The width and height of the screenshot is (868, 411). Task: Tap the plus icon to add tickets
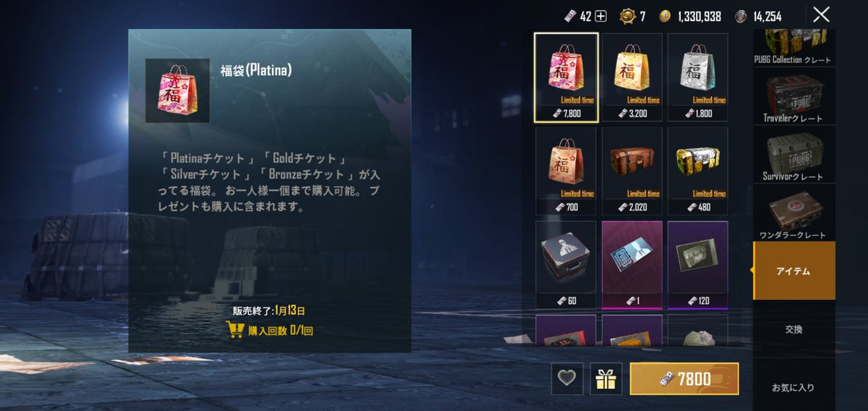point(600,16)
